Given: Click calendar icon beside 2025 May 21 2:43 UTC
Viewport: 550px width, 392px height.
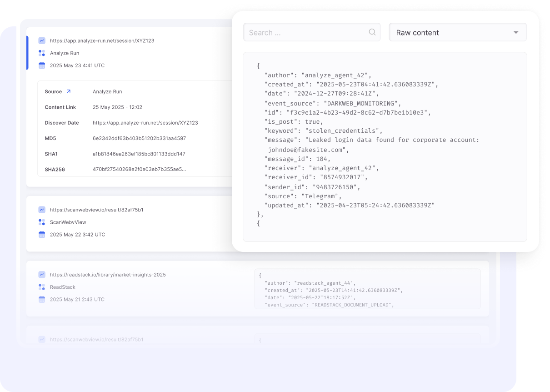Looking at the screenshot, I should pyautogui.click(x=42, y=299).
